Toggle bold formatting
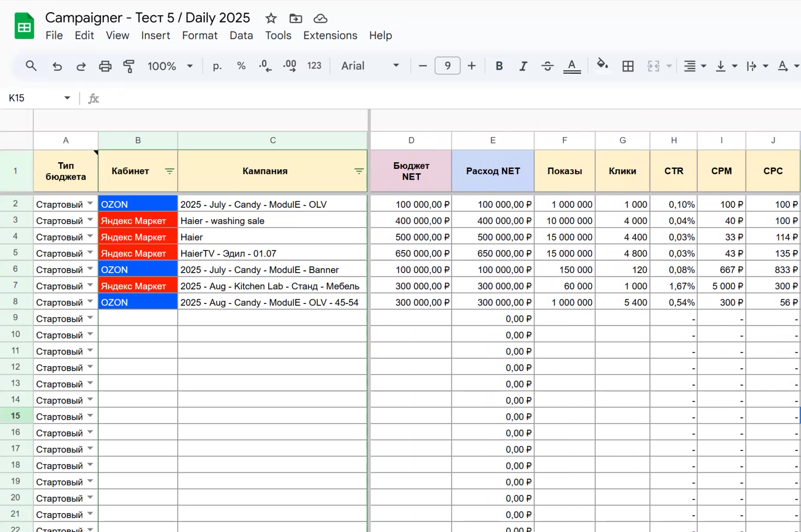 point(499,66)
